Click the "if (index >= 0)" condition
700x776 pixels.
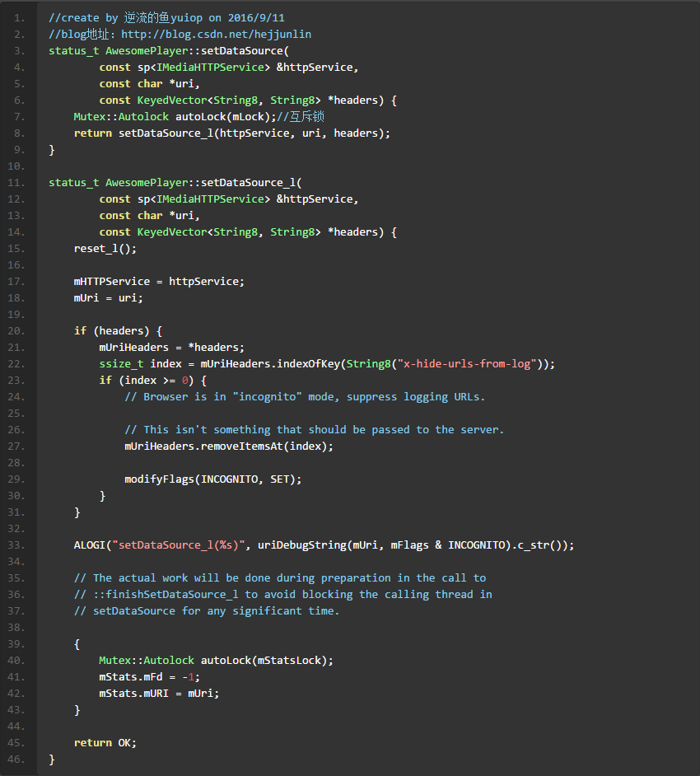click(x=152, y=380)
